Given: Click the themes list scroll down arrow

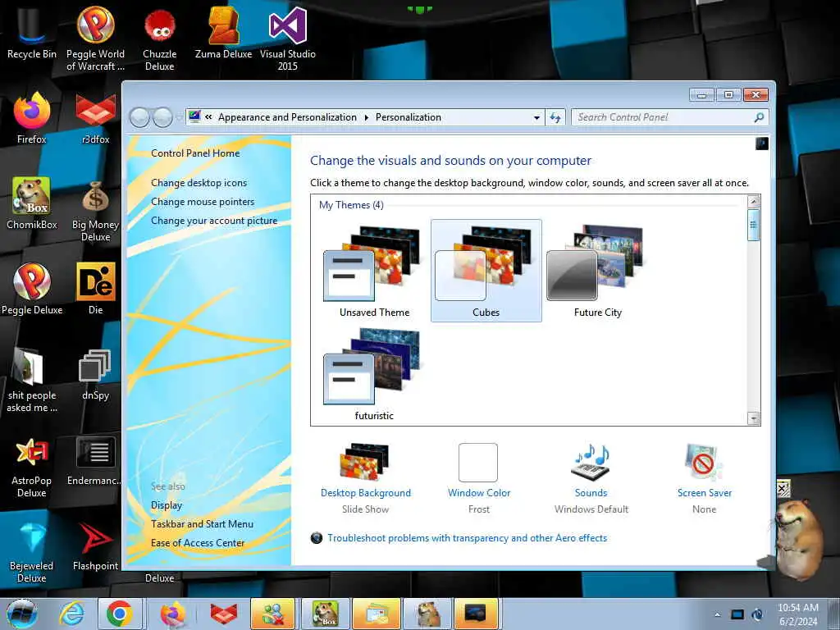Looking at the screenshot, I should (754, 418).
